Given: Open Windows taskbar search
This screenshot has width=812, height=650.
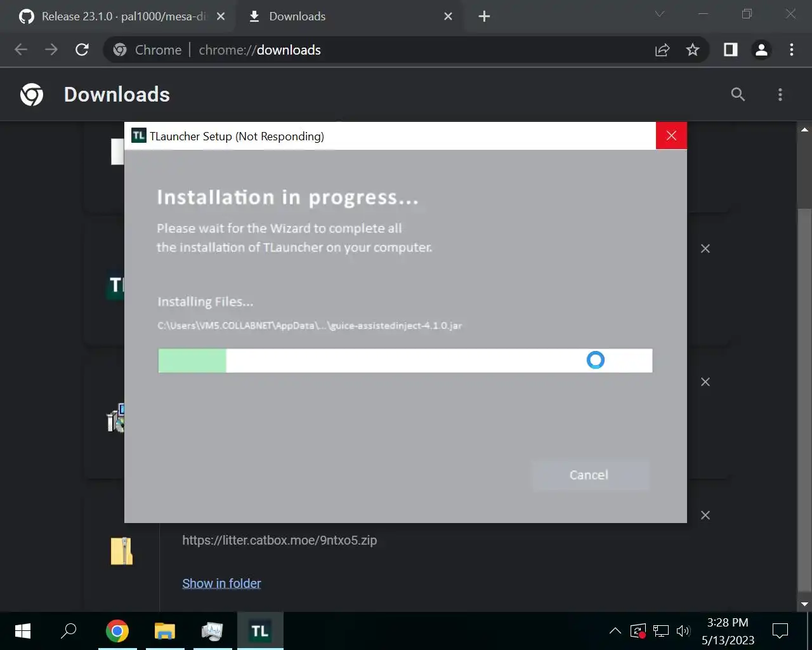Looking at the screenshot, I should pos(69,631).
